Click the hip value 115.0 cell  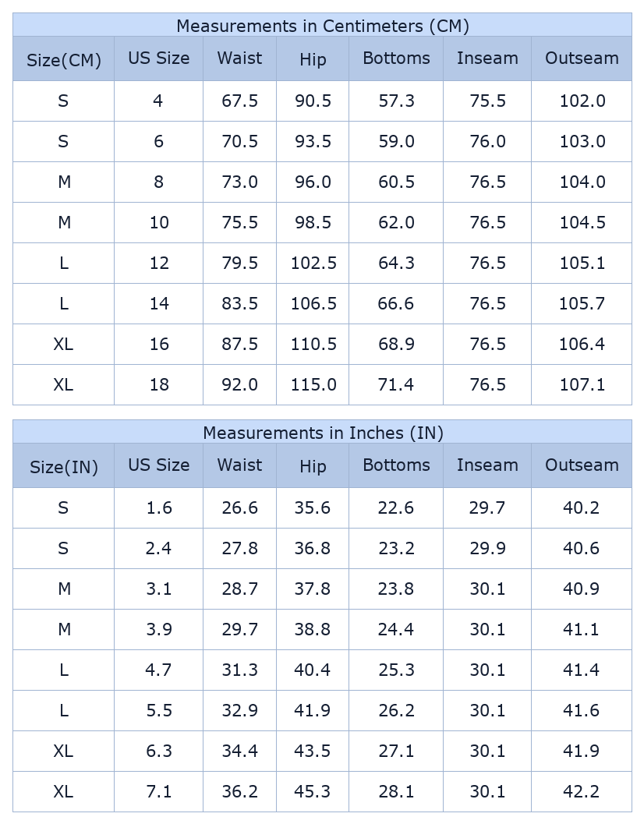coord(313,385)
